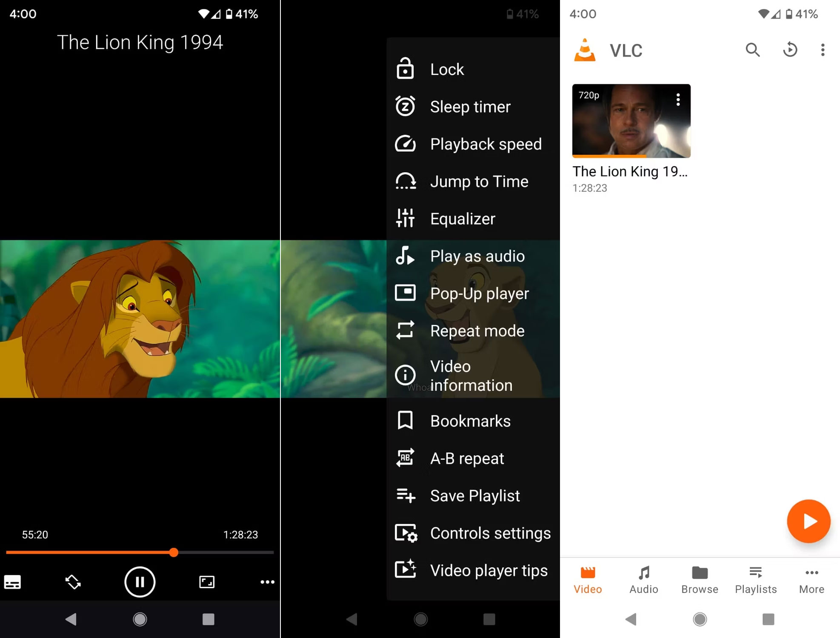This screenshot has height=638, width=840.
Task: Select Play as audio
Action: [473, 256]
